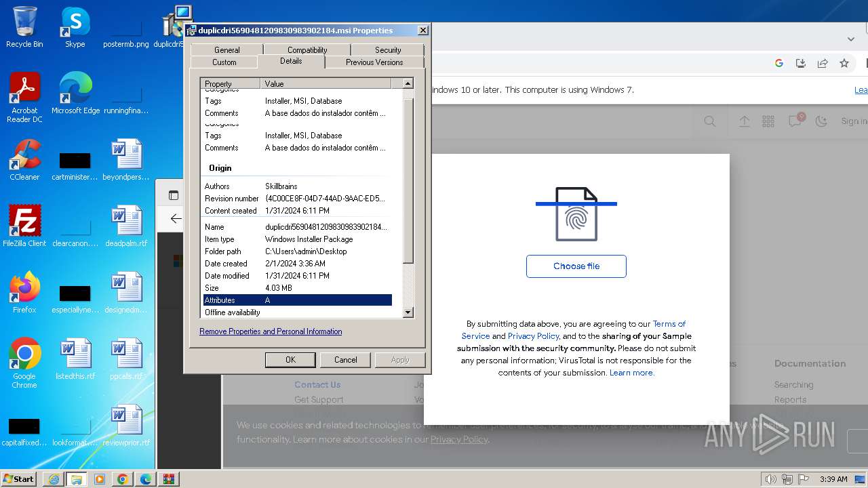Click the Value column header

click(325, 83)
